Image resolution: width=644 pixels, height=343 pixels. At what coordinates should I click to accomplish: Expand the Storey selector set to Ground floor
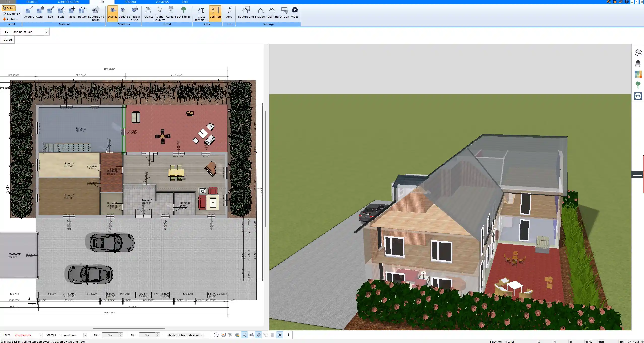(x=84, y=335)
